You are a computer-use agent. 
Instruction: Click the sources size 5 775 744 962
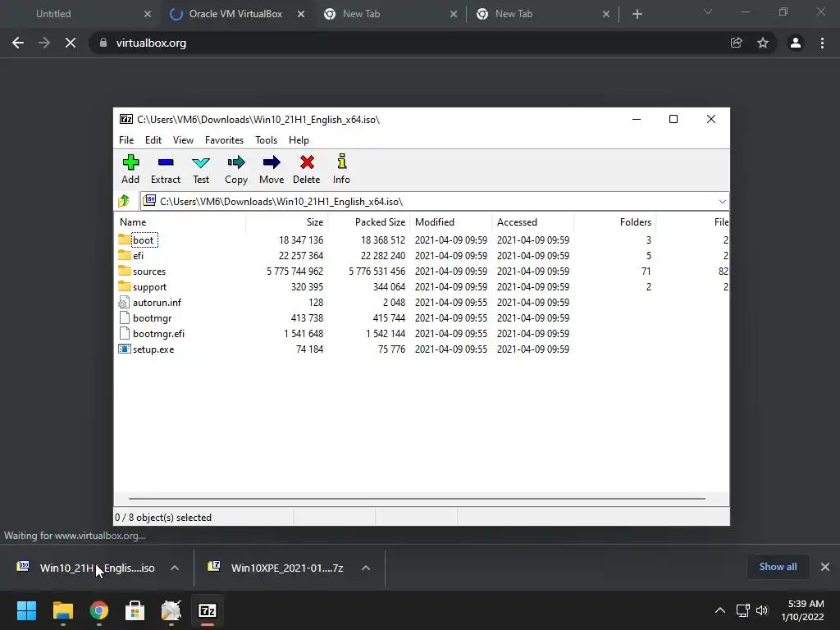pyautogui.click(x=294, y=271)
